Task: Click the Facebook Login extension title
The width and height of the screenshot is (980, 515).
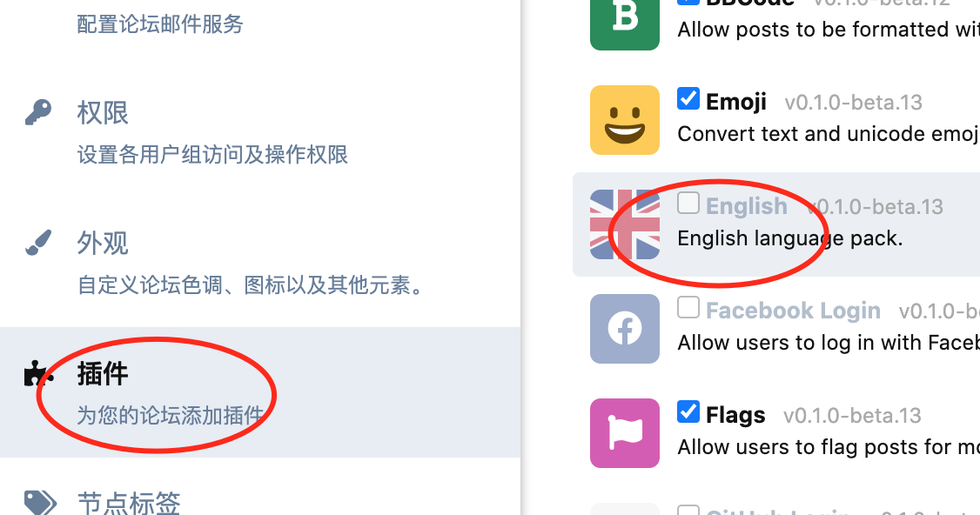Action: click(x=793, y=310)
